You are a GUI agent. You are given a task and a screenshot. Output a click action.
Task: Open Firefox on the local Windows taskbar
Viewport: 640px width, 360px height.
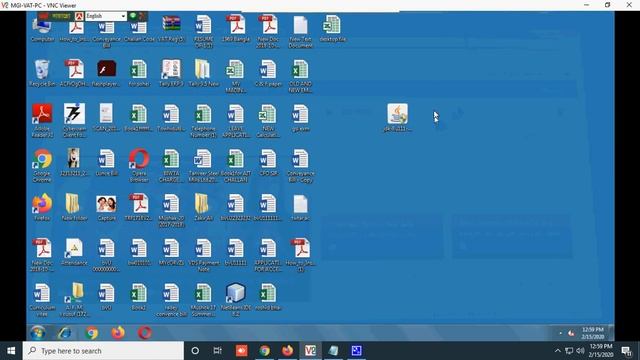click(287, 351)
